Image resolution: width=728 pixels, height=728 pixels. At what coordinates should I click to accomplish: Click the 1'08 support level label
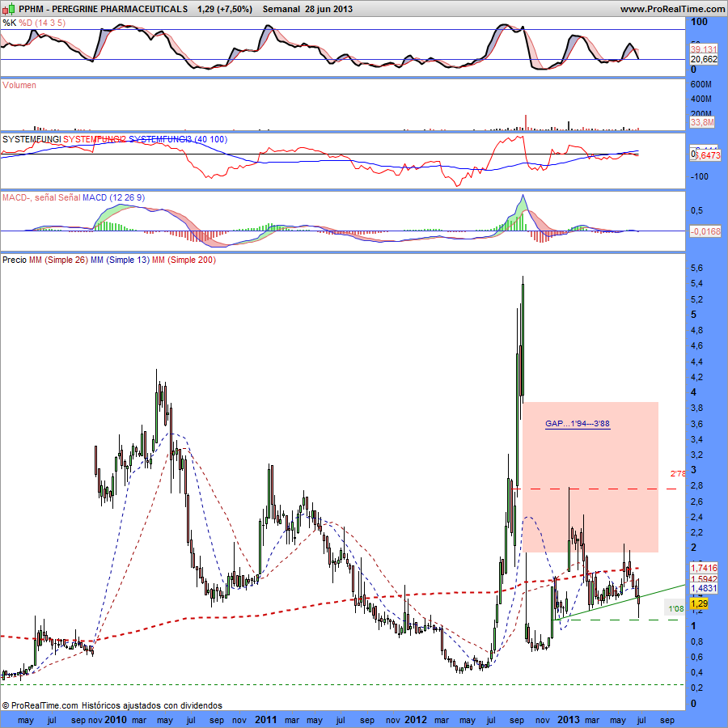tap(676, 608)
